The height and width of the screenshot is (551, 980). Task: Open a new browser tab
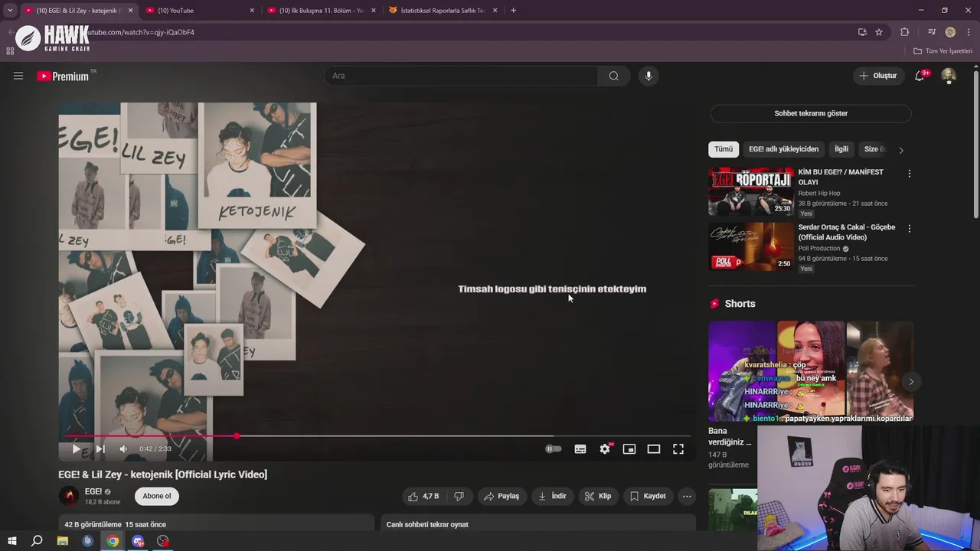pos(513,11)
